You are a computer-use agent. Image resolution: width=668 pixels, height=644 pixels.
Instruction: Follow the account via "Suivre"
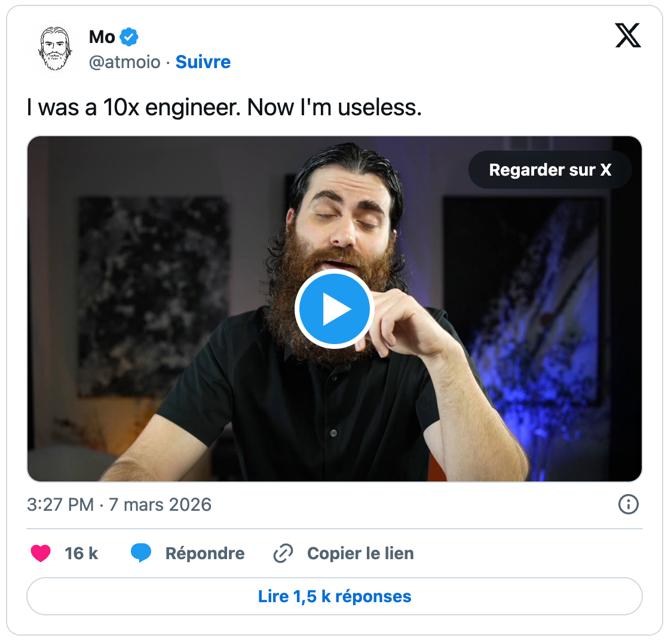203,62
